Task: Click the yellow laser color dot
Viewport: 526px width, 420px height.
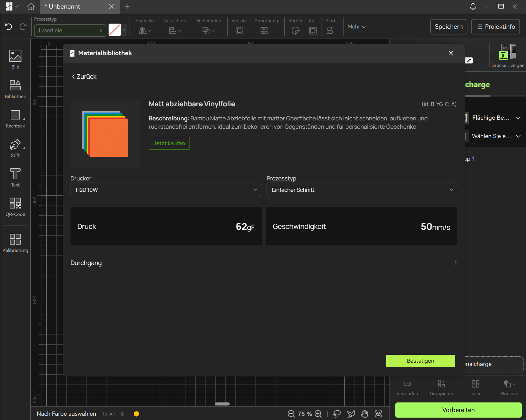Action: (136, 414)
